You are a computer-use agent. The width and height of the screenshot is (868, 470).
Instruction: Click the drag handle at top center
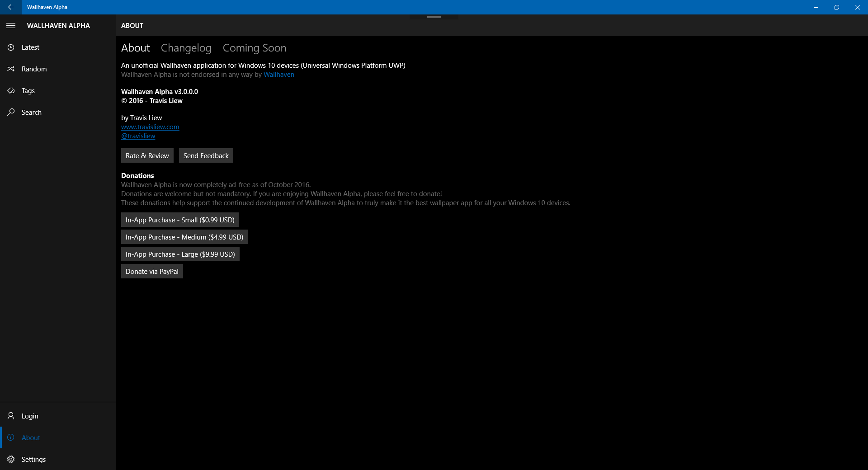(x=434, y=17)
